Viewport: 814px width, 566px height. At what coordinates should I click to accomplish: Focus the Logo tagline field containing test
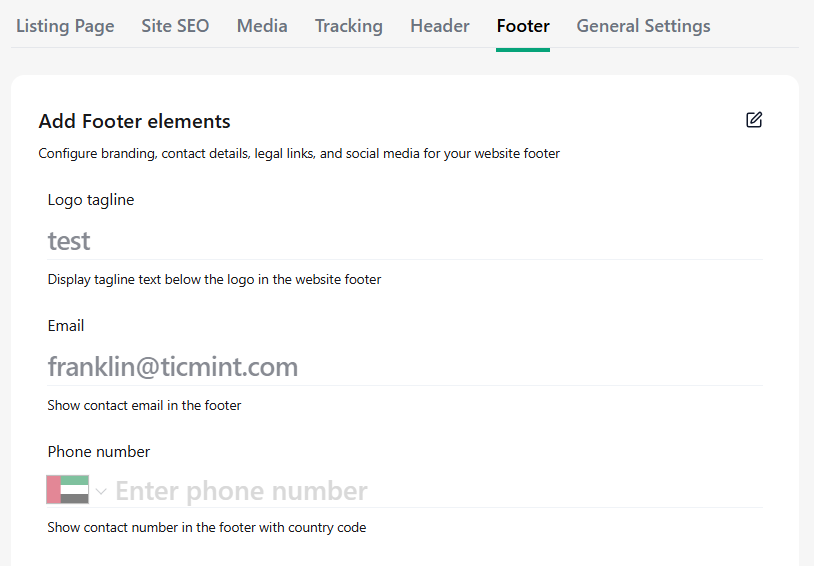click(x=405, y=241)
